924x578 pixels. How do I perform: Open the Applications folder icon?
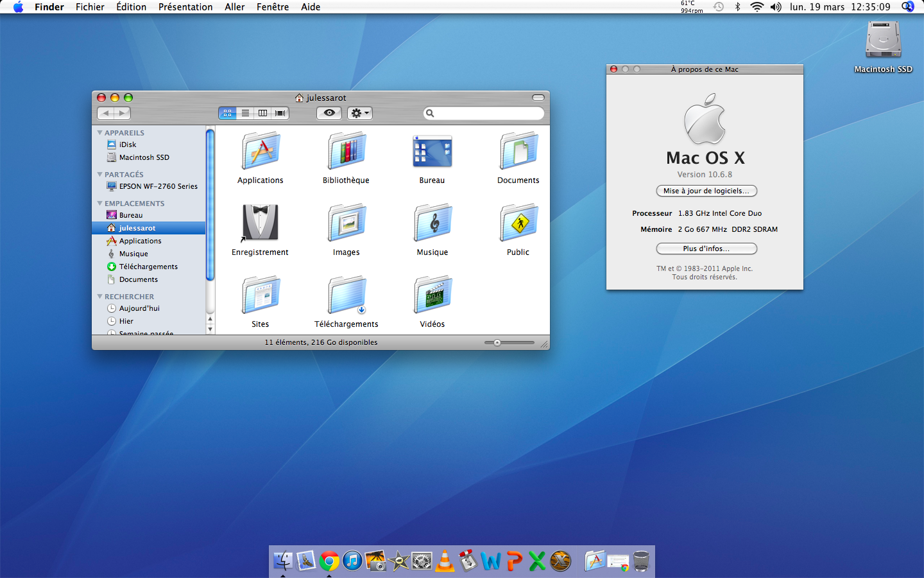point(261,152)
